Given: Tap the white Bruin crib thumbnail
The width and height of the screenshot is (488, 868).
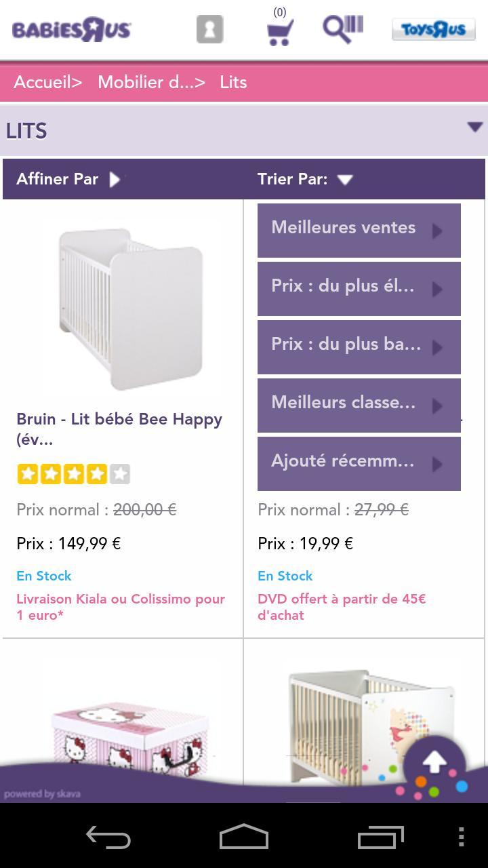Looking at the screenshot, I should click(131, 309).
